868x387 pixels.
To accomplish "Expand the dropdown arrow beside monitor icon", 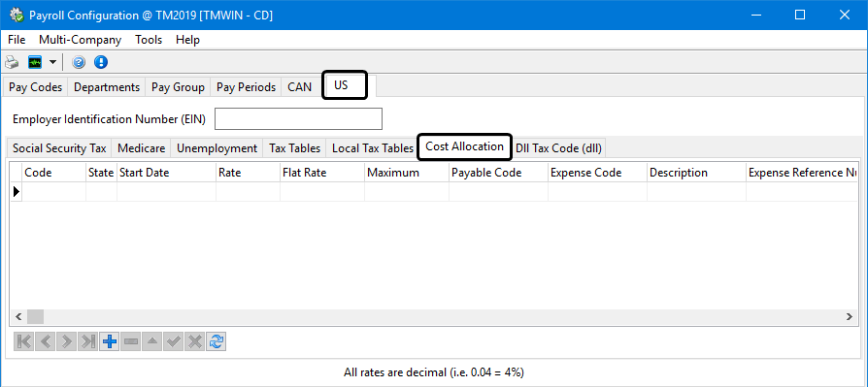I will 52,62.
